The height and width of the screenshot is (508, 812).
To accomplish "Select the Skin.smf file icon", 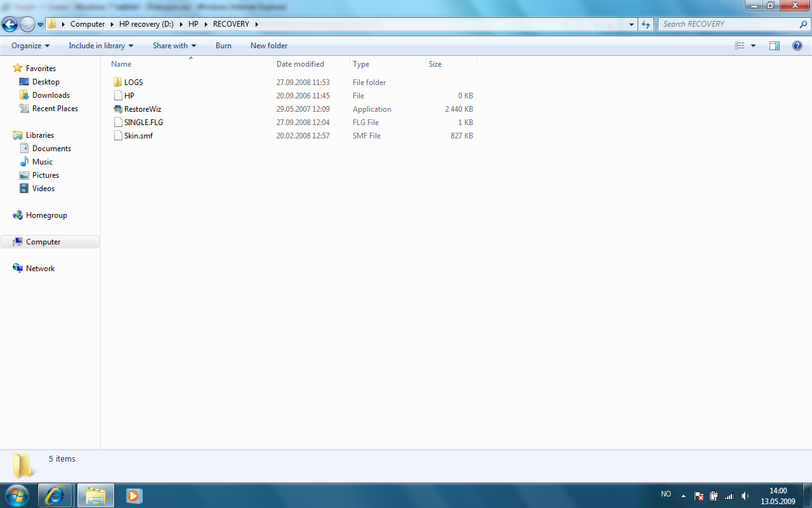I will coord(117,136).
